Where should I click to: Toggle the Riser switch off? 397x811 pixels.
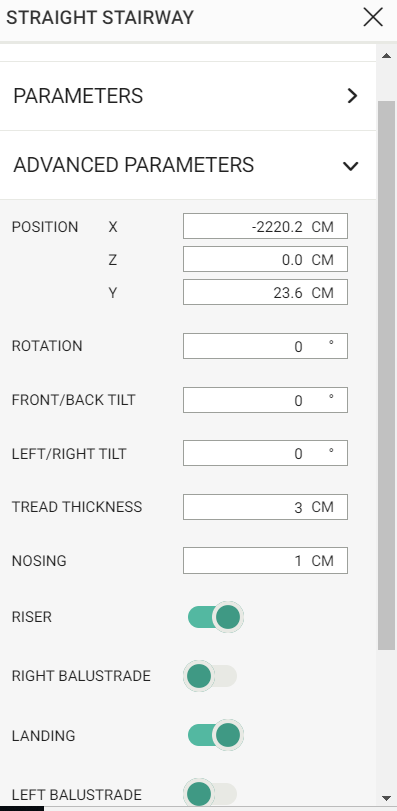[215, 617]
